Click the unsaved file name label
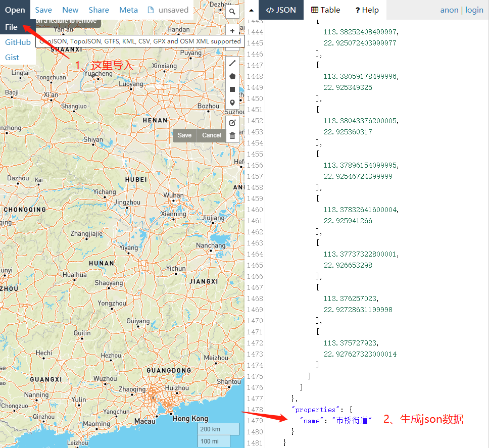The image size is (489, 448). (173, 10)
